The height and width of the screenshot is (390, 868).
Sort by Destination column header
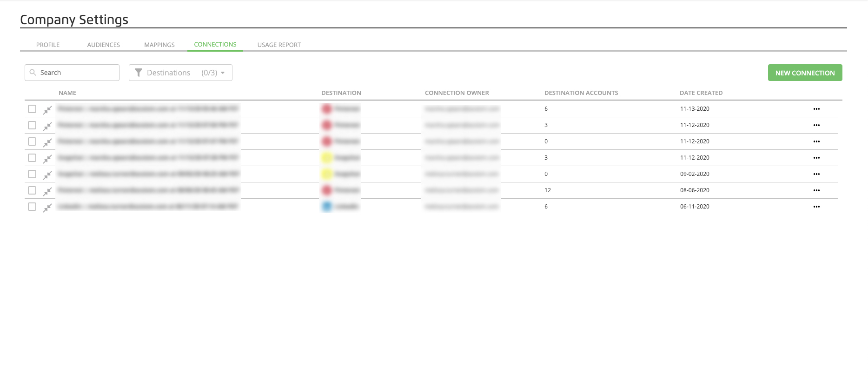[341, 93]
